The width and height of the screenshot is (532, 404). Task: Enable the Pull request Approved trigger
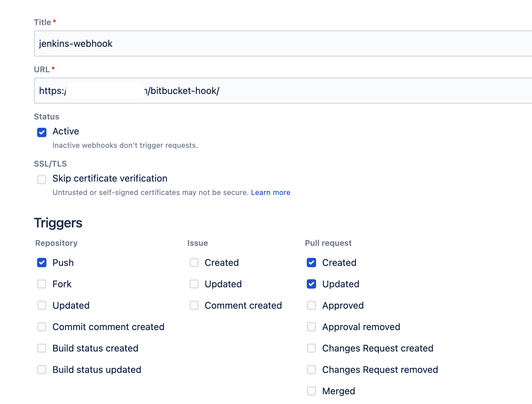(311, 306)
